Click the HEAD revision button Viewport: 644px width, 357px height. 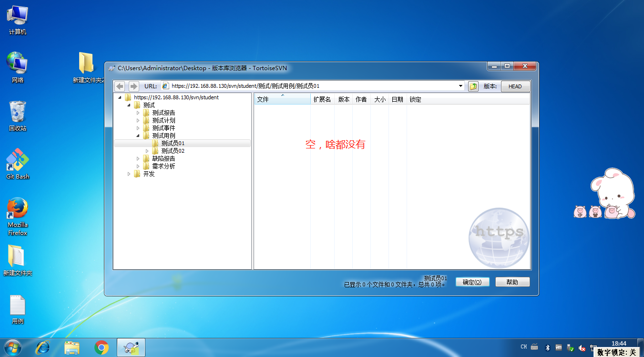(515, 86)
